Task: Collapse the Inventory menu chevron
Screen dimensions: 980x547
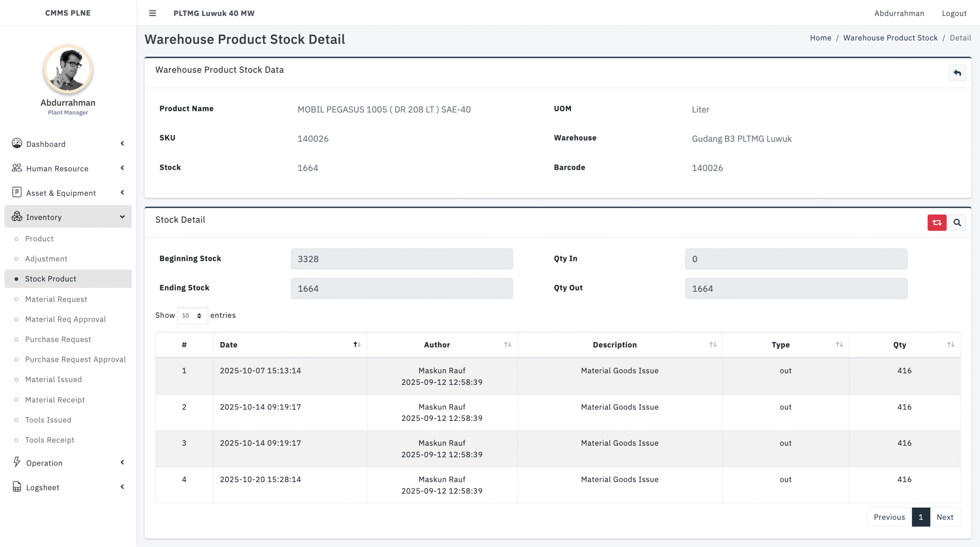Action: coord(122,217)
